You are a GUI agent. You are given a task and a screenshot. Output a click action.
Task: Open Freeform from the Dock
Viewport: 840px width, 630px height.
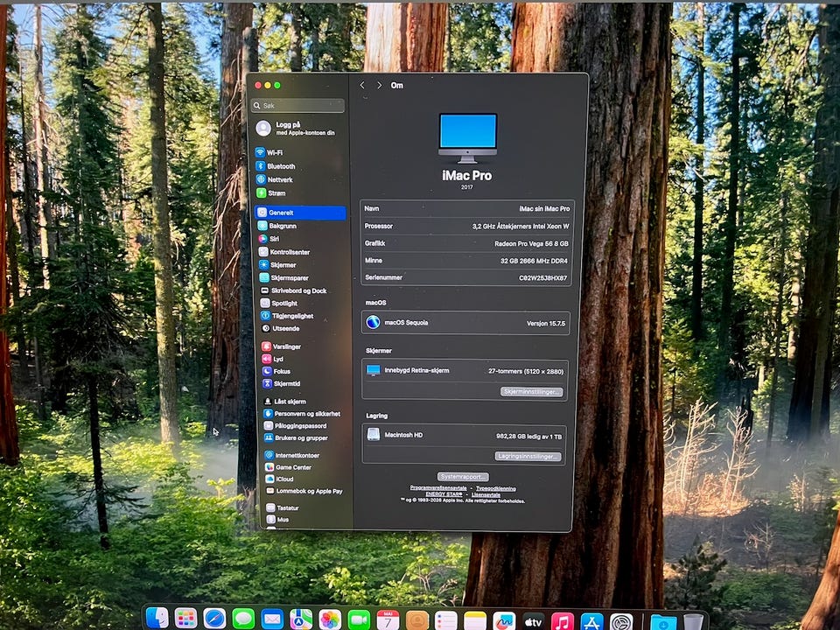(504, 621)
